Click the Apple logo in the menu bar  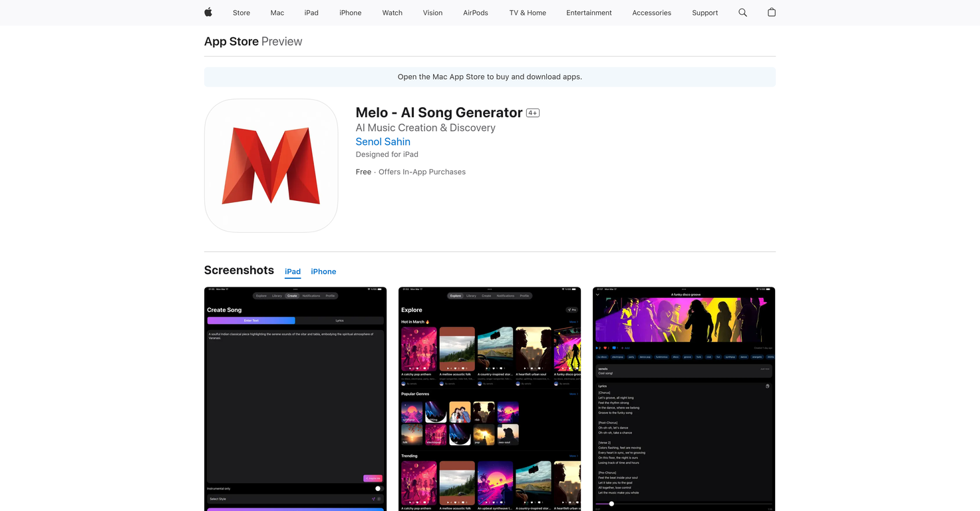click(x=208, y=13)
